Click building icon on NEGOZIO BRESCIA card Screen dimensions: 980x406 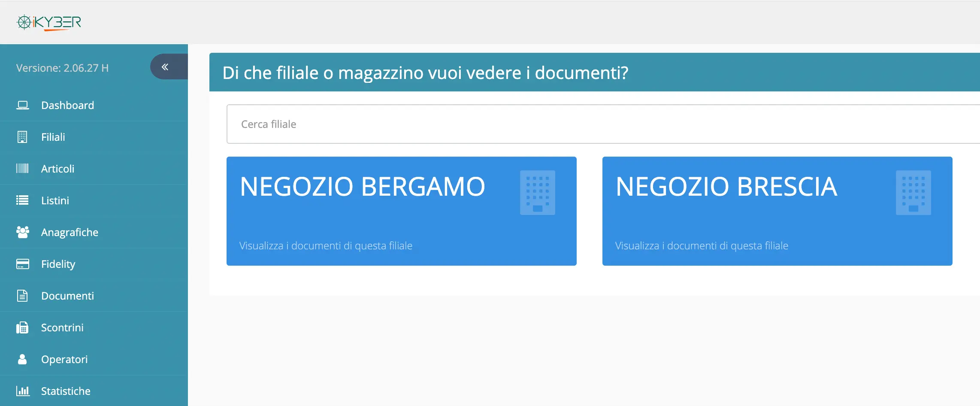(x=913, y=193)
